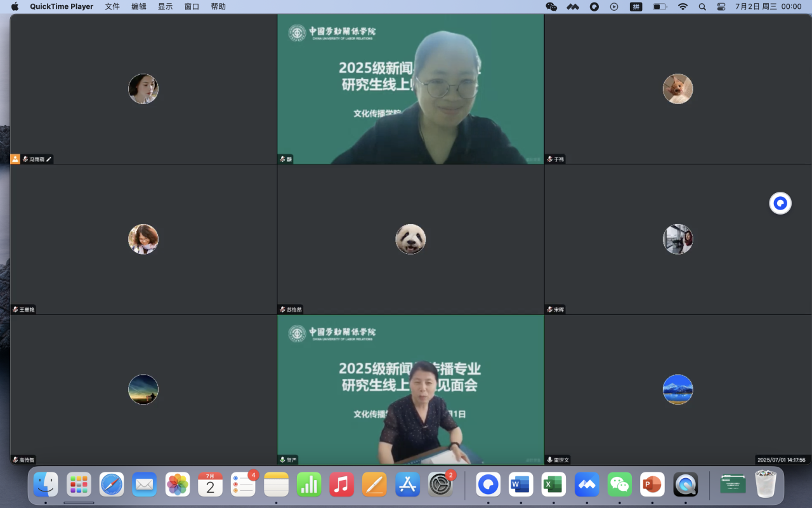Open the Music app in the Dock
Image resolution: width=812 pixels, height=508 pixels.
(x=341, y=485)
